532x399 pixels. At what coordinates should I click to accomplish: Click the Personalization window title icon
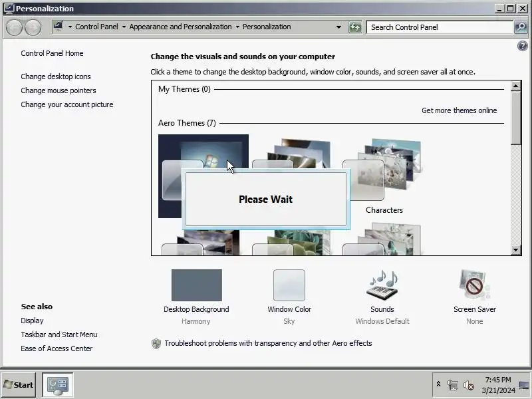coord(9,8)
